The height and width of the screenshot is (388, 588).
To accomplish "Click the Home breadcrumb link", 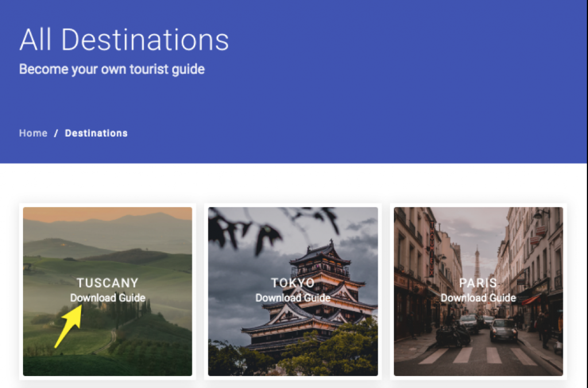I will (x=33, y=133).
